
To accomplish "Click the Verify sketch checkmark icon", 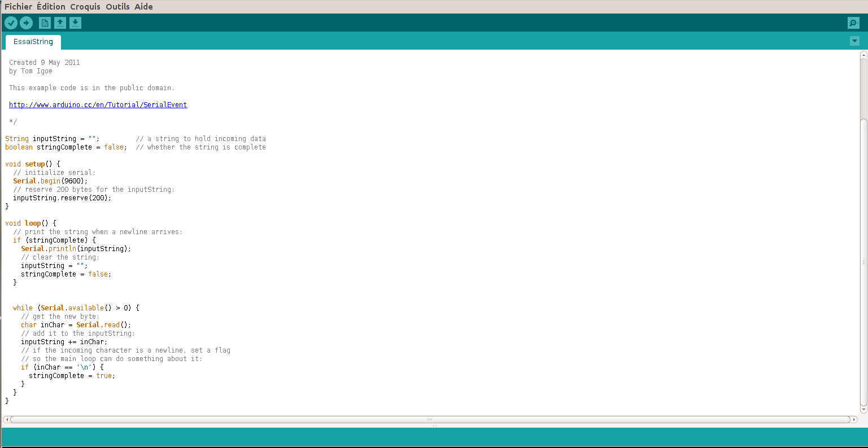I will 11,23.
